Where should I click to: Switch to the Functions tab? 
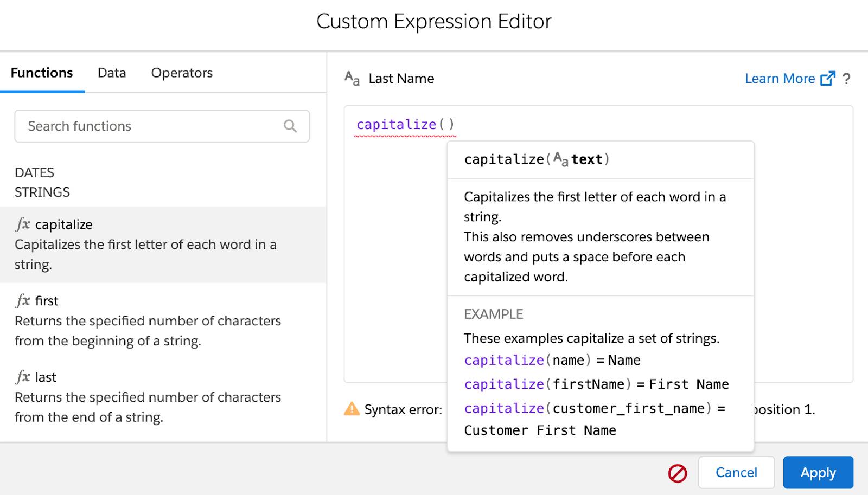pos(42,73)
